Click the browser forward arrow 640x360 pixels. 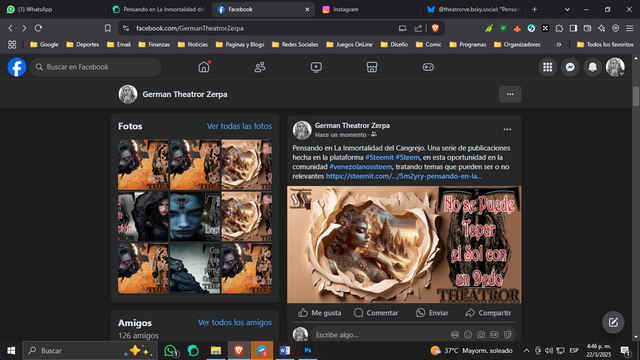[x=24, y=28]
